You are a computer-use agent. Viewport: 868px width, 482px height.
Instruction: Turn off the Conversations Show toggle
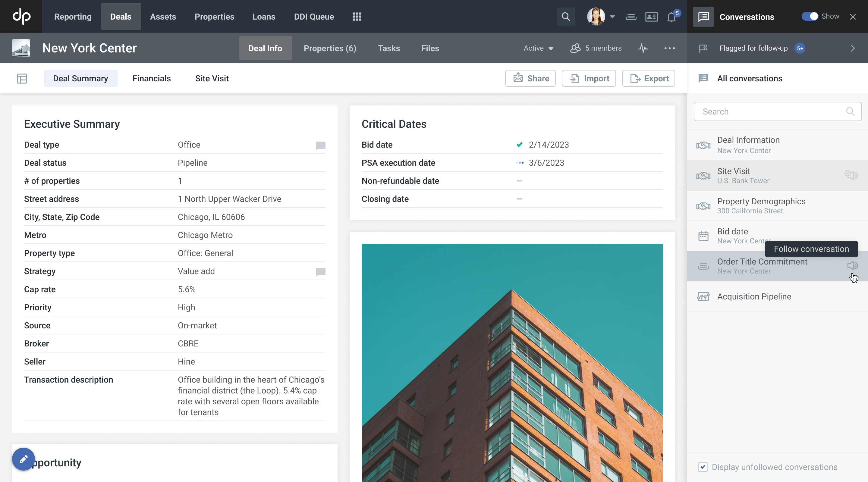point(809,17)
